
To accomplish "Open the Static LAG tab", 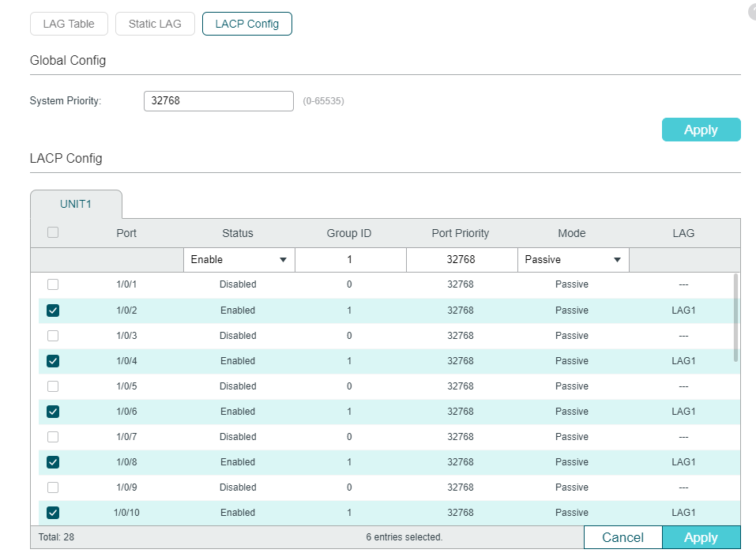I will pyautogui.click(x=155, y=24).
